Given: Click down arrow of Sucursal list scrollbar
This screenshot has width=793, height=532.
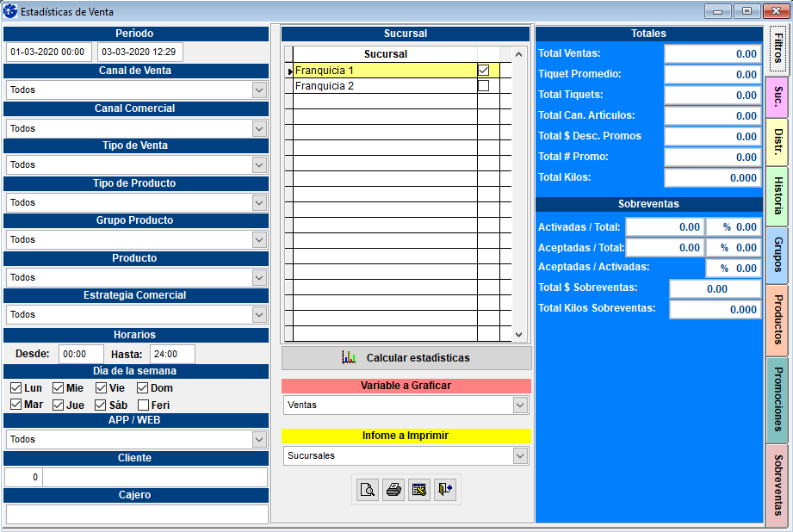Looking at the screenshot, I should coord(518,334).
